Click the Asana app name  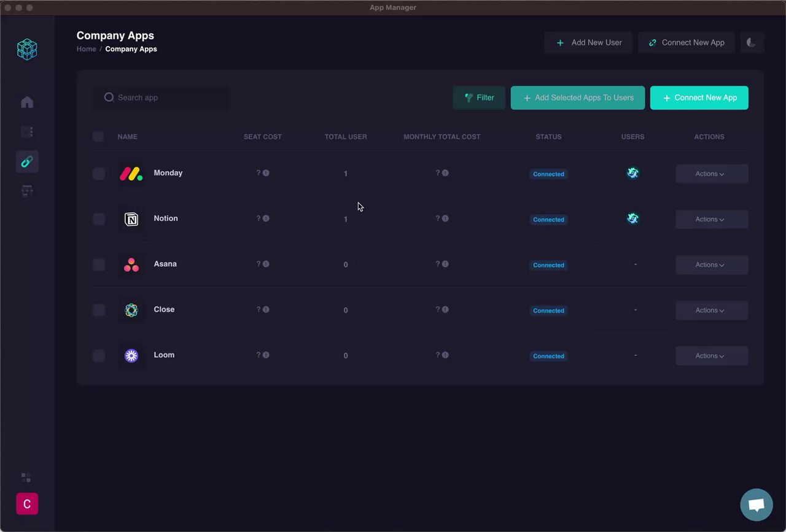click(165, 264)
